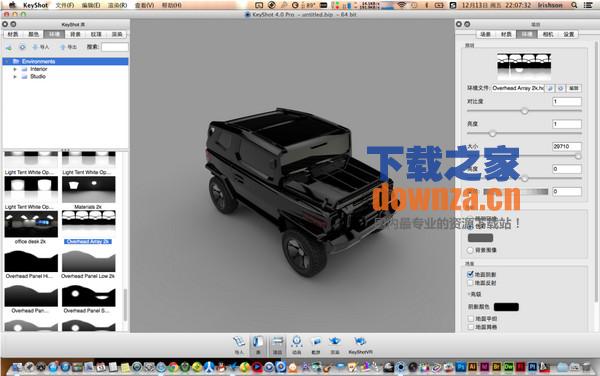Open Adobe Bridge (Br) in the Dock
Image resolution: width=600 pixels, height=376 pixels.
496,367
